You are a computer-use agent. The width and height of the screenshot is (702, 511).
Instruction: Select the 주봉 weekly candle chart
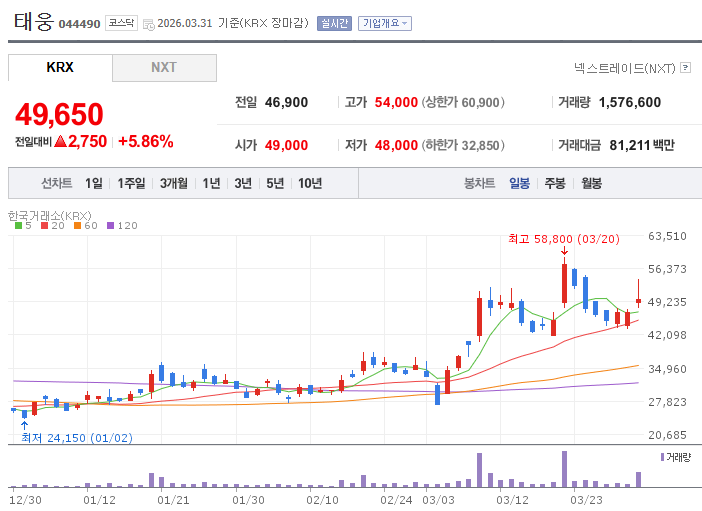(x=555, y=183)
